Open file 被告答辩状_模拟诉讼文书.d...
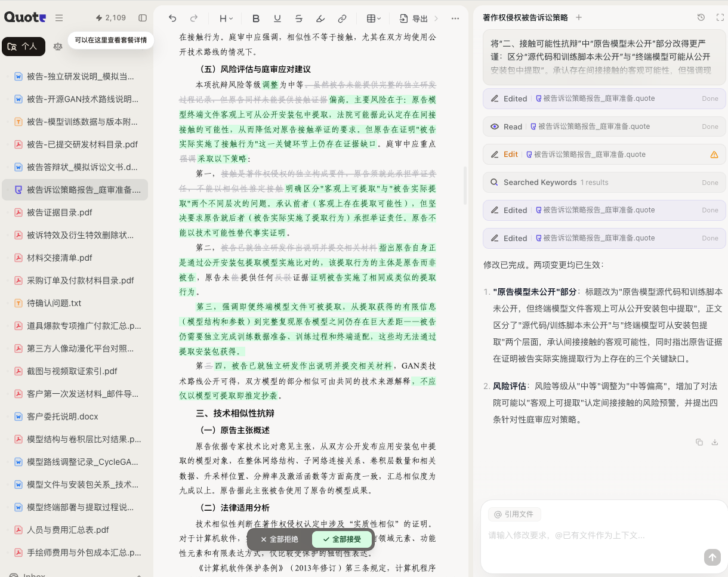Image resolution: width=728 pixels, height=577 pixels. click(75, 167)
